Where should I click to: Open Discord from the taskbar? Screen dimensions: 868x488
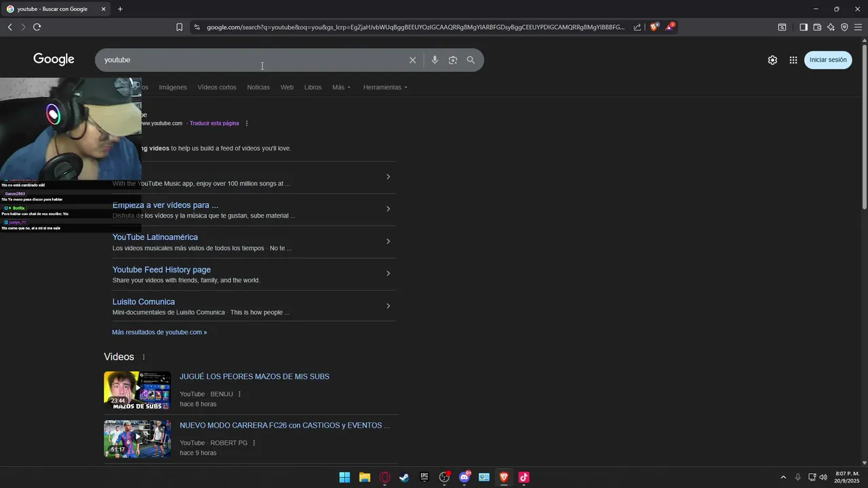click(465, 477)
